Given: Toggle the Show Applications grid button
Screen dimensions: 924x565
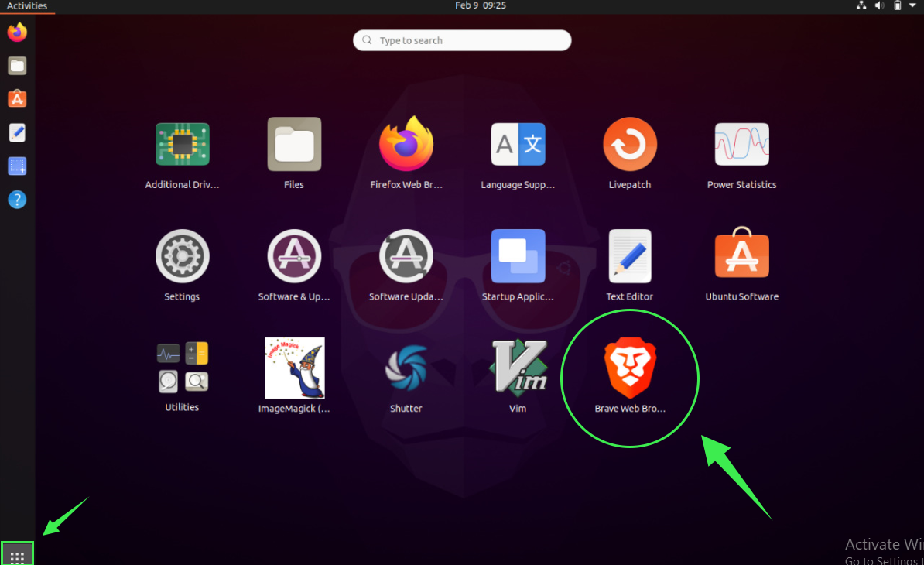Looking at the screenshot, I should [17, 555].
